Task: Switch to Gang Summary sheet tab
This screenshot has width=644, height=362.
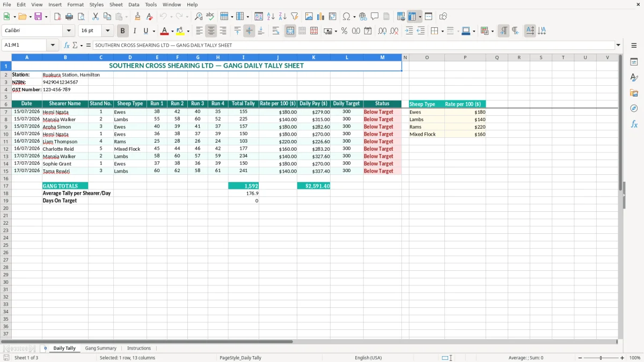Action: click(100, 349)
